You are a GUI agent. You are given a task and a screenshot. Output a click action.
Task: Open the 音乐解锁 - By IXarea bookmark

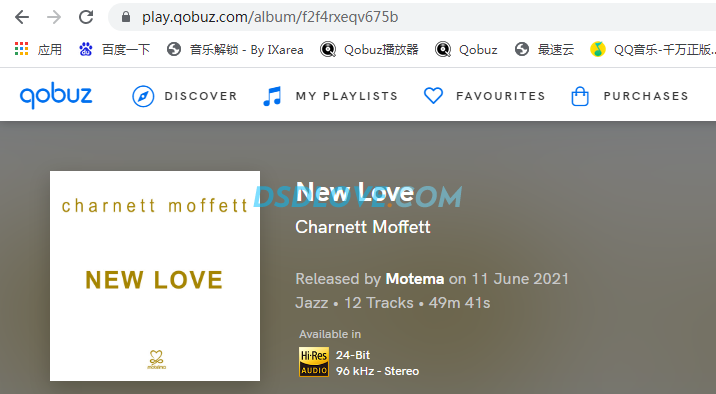coord(235,49)
